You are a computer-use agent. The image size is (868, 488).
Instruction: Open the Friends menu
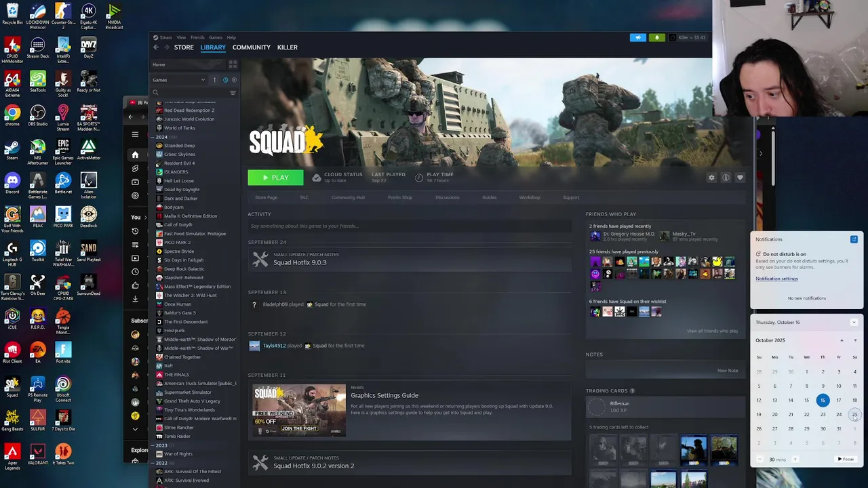(197, 37)
